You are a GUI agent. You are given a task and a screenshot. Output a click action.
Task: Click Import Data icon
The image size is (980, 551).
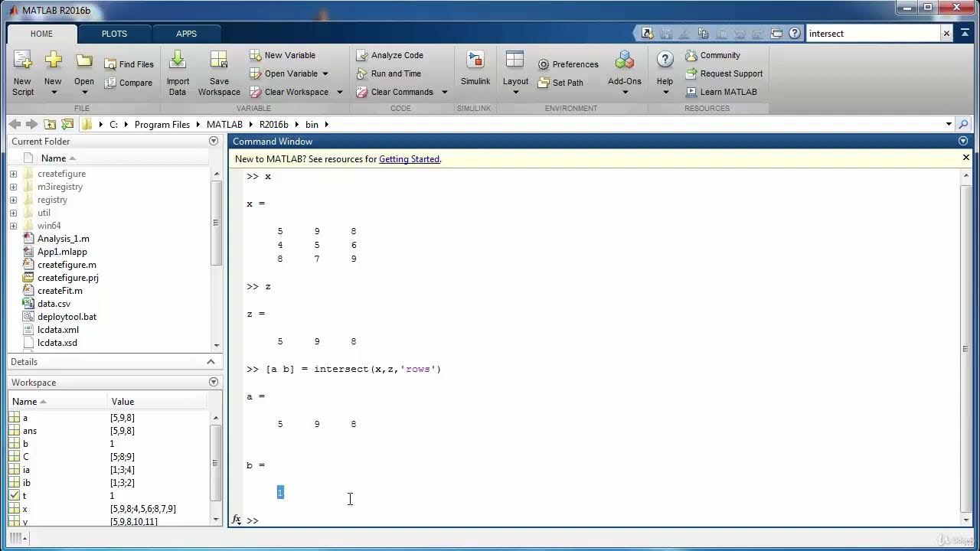click(x=178, y=60)
